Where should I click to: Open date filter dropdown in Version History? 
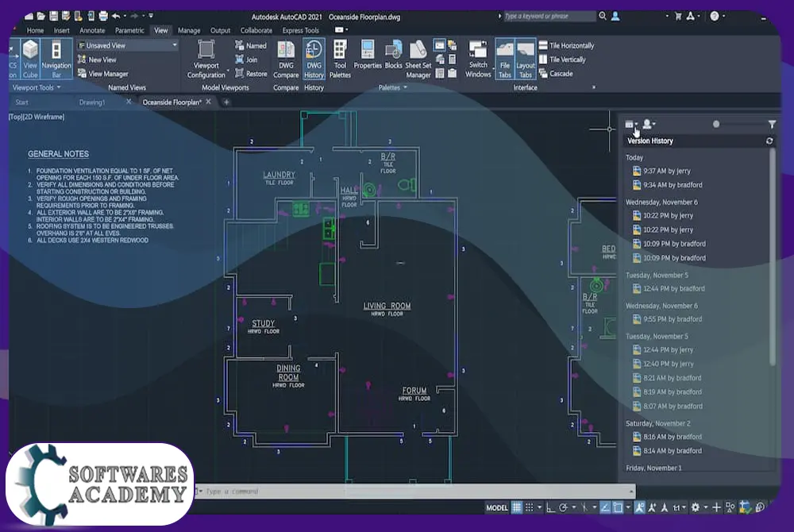pyautogui.click(x=631, y=124)
